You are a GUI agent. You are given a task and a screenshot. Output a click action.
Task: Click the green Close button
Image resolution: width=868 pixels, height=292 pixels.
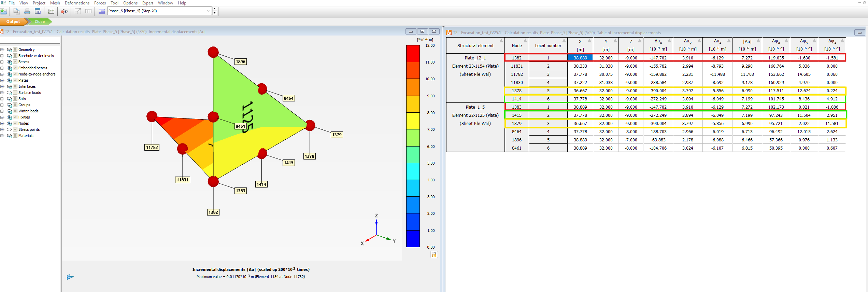[40, 22]
